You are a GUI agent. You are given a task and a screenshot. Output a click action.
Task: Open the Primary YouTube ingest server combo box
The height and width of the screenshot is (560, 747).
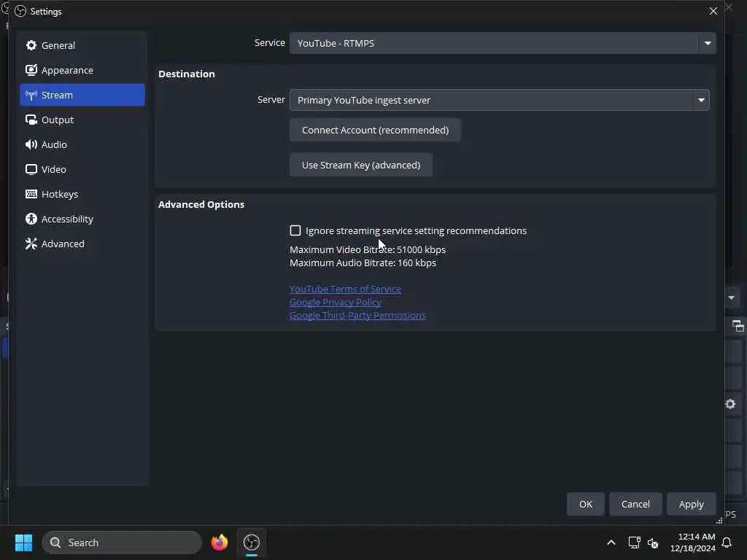[499, 100]
